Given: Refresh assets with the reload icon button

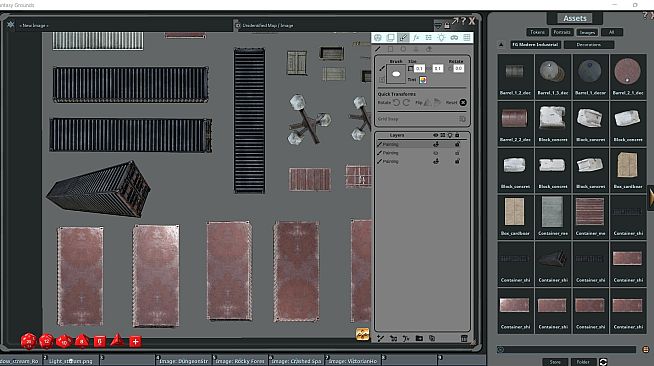Looking at the screenshot, I should [x=603, y=362].
